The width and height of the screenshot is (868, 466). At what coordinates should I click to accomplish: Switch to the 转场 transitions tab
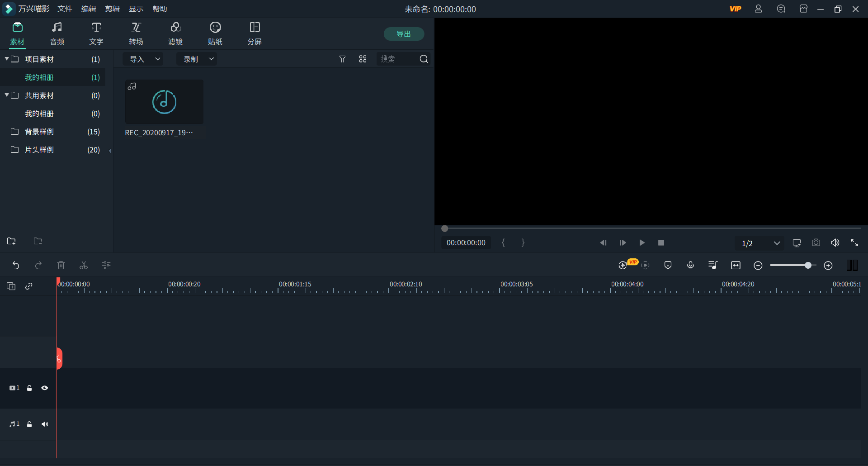point(136,34)
